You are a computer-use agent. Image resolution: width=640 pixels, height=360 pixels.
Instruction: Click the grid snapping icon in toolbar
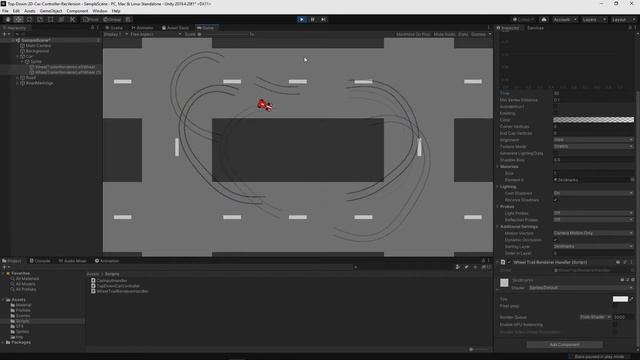click(x=128, y=20)
